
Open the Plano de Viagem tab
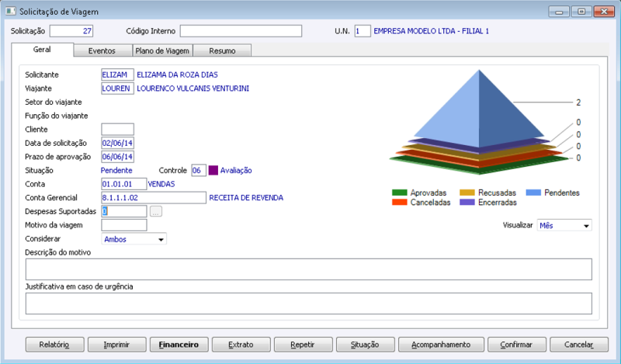click(x=162, y=50)
